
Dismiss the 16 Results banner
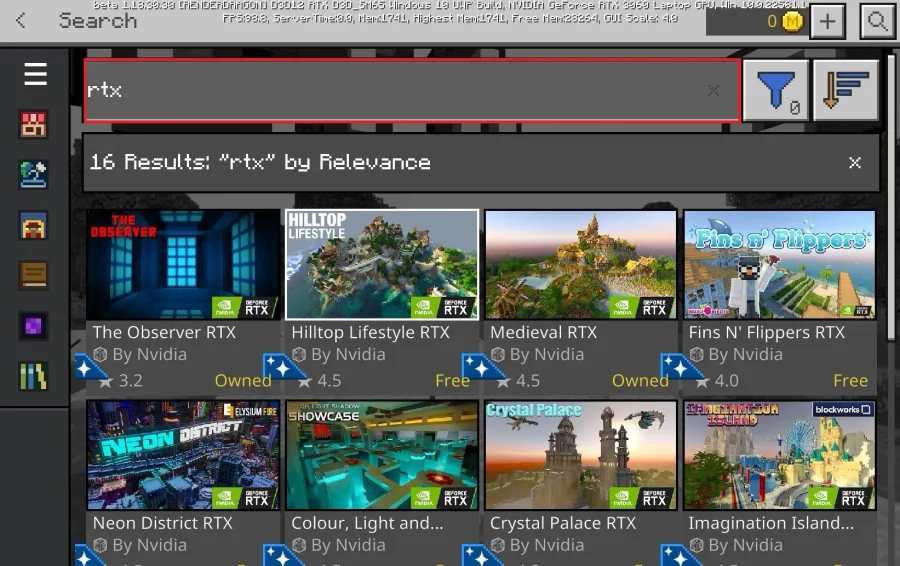pyautogui.click(x=855, y=163)
